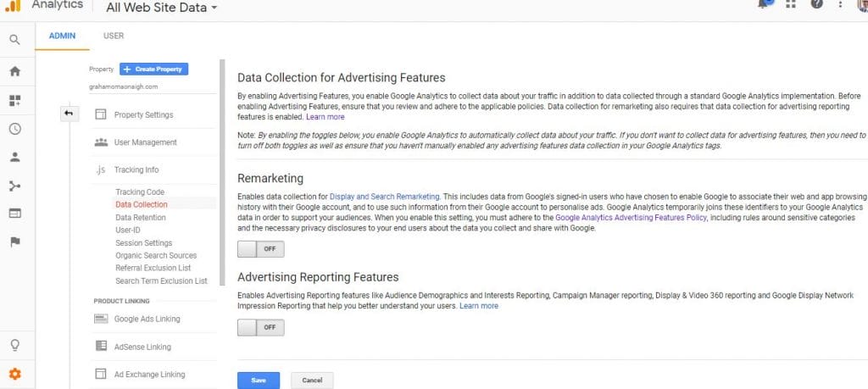
Task: Select Data Collection menu item
Action: (142, 204)
